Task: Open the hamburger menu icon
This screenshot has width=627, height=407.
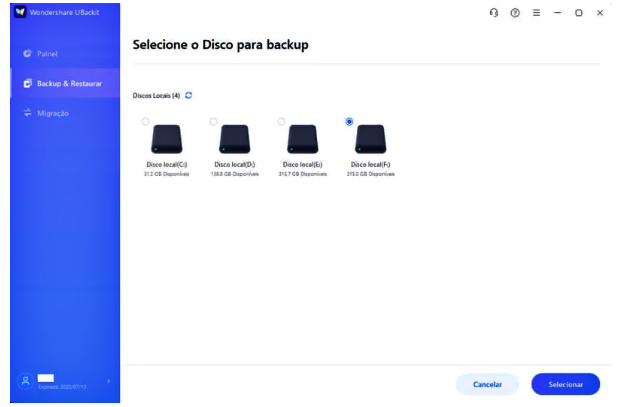Action: (536, 13)
